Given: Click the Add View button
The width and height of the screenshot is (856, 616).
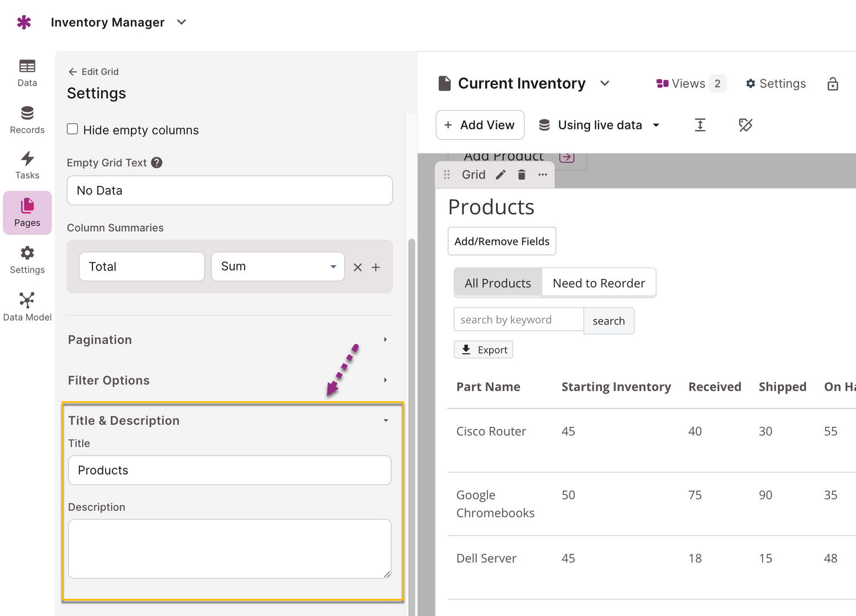Looking at the screenshot, I should pyautogui.click(x=480, y=125).
